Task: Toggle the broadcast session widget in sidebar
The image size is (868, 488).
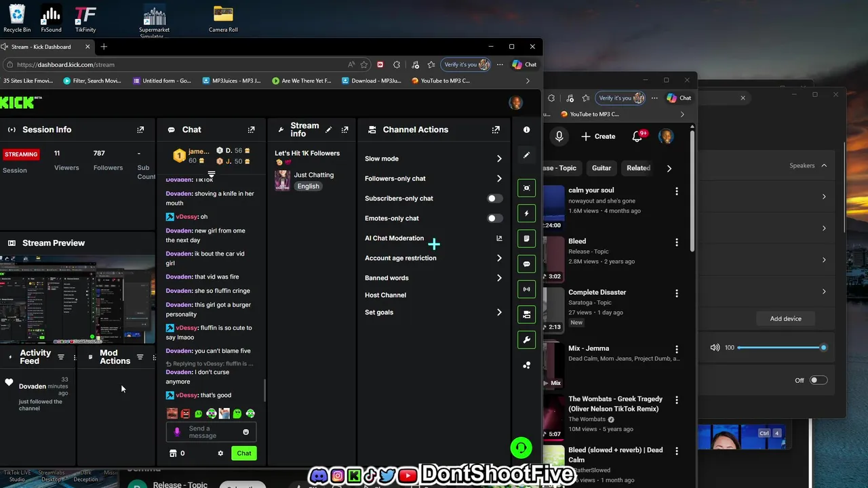Action: tap(526, 289)
